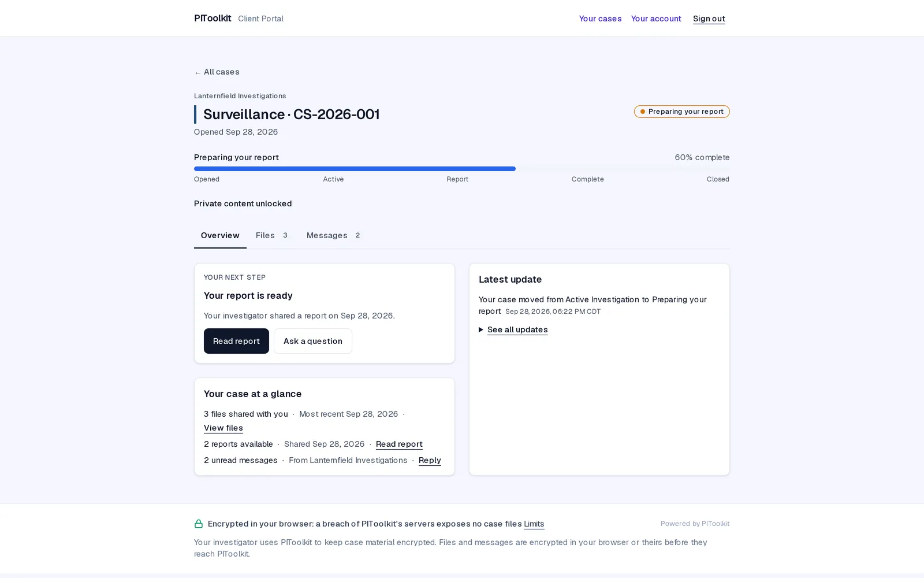Click the YOUR NEXT STEP label

coord(235,277)
